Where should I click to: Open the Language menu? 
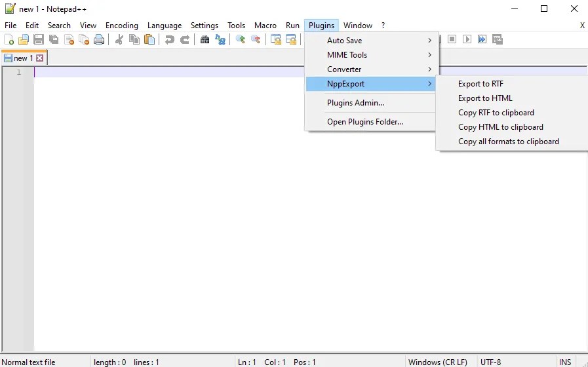pyautogui.click(x=165, y=26)
